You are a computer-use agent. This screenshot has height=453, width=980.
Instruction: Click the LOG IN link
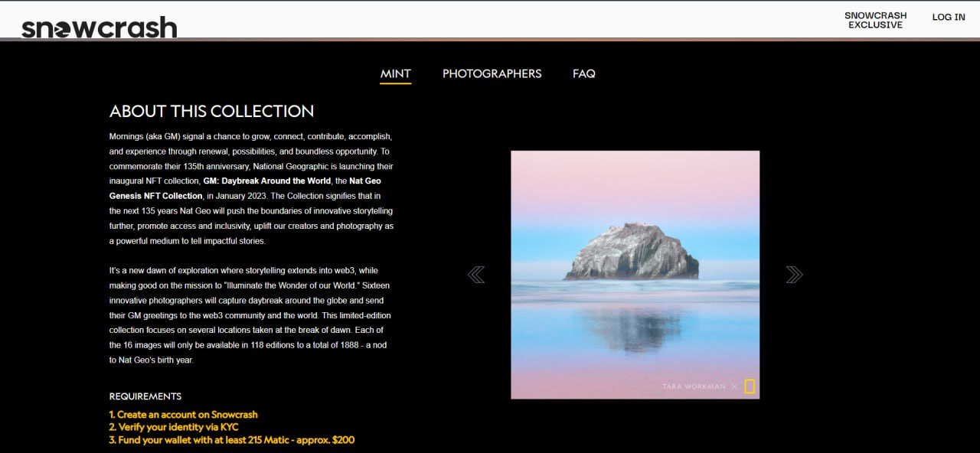coord(949,17)
